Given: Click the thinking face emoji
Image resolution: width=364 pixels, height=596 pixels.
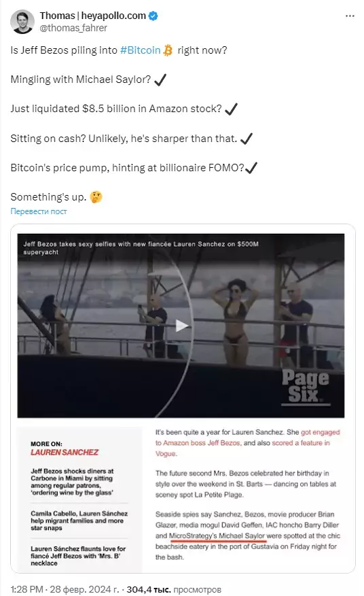Looking at the screenshot, I should pos(96,197).
